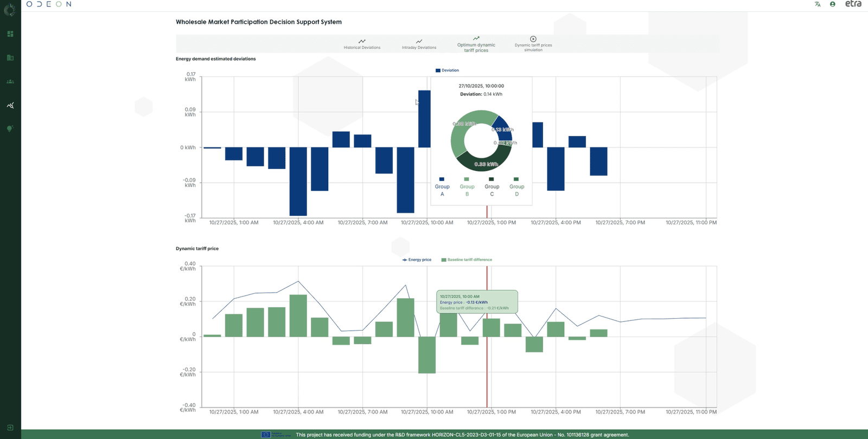This screenshot has height=439, width=868.
Task: Click the logout icon at sidebar bottom
Action: [10, 428]
